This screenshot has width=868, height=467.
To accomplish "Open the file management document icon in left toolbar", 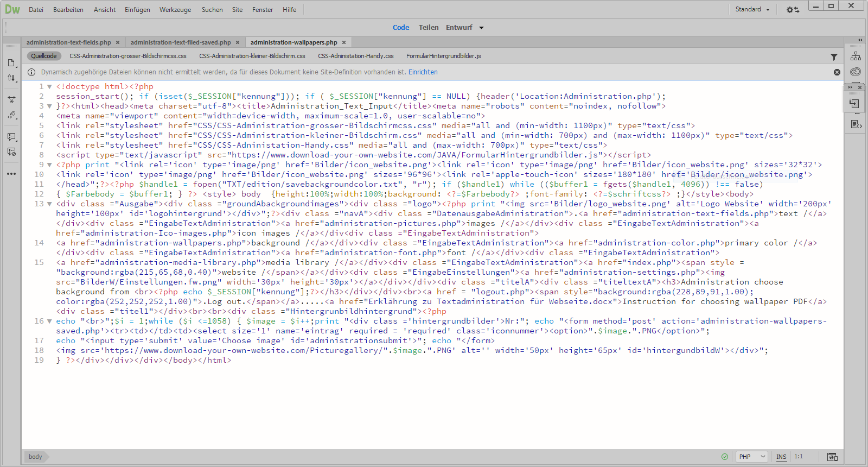I will (11, 63).
